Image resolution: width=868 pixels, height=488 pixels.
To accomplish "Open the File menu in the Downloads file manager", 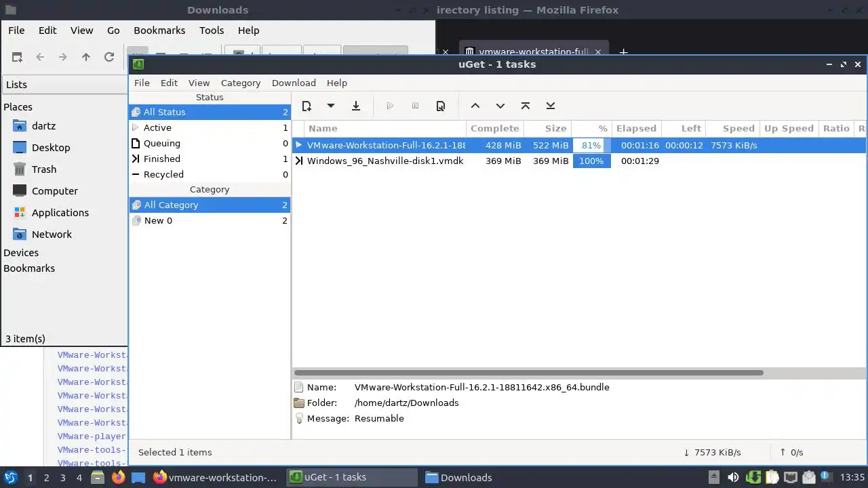I will [x=16, y=30].
